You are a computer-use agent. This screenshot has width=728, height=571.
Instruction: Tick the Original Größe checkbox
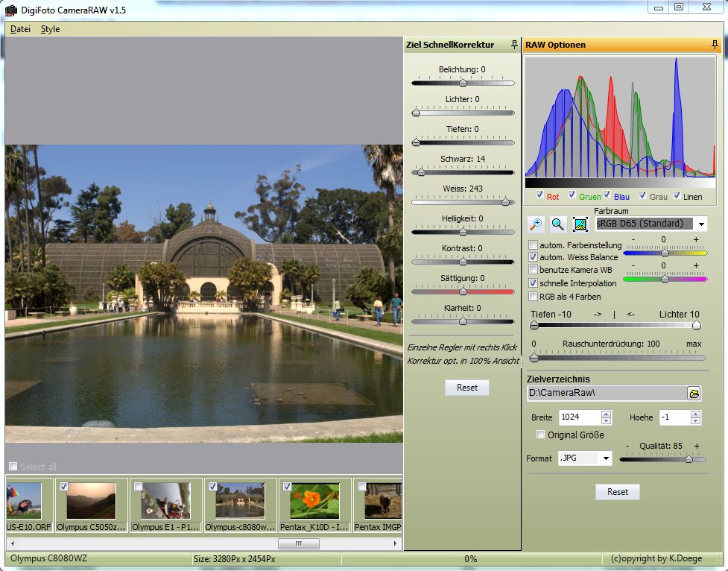[541, 435]
